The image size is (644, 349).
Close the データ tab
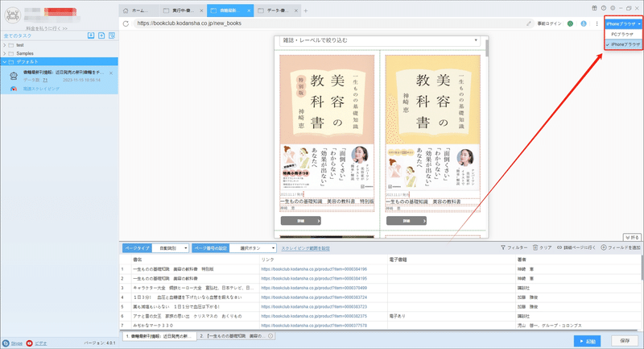tap(296, 10)
